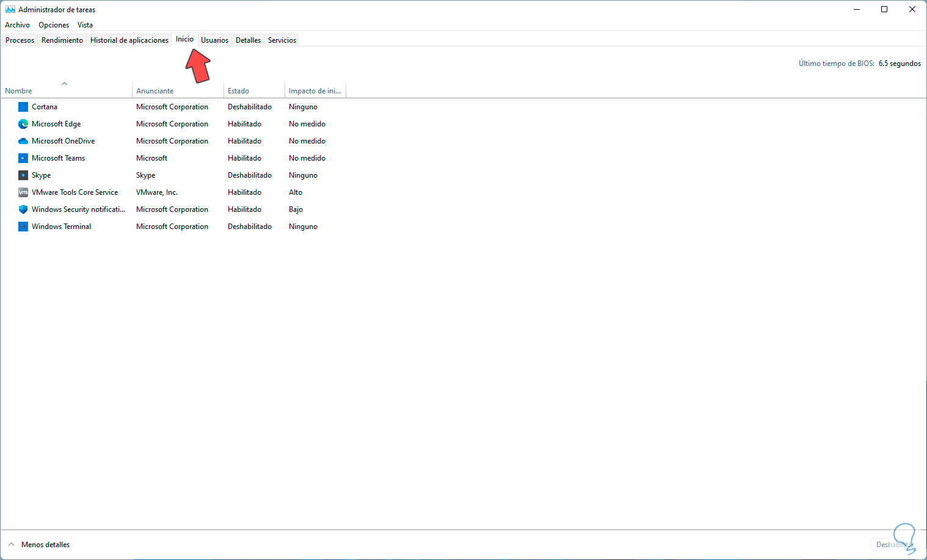Click the 6.5 segundos BIOS time value

(900, 64)
